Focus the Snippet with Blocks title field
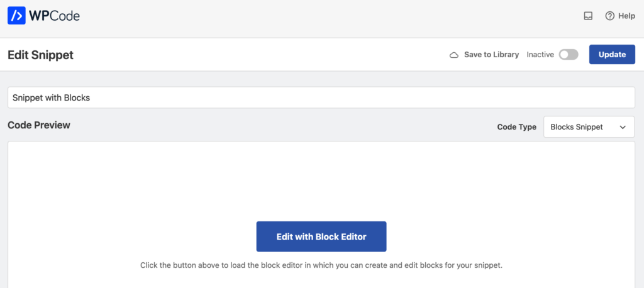 [x=321, y=97]
